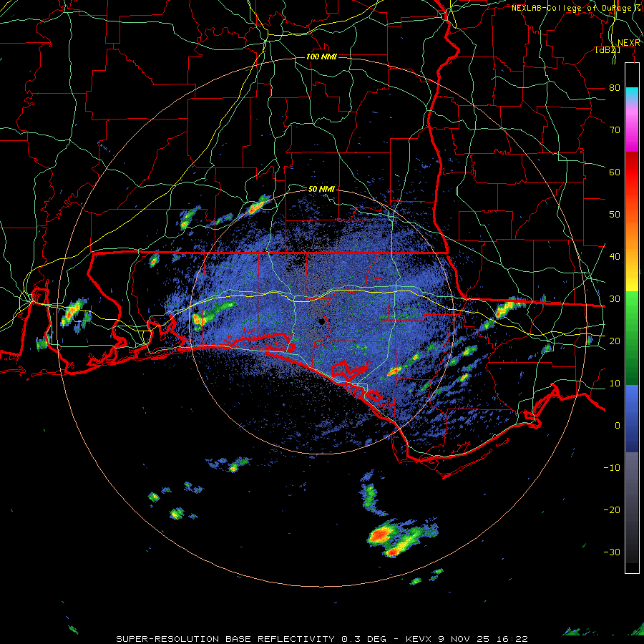644x644 pixels.
Task: Click the 70 value on the dBZ scale
Action: tap(615, 130)
